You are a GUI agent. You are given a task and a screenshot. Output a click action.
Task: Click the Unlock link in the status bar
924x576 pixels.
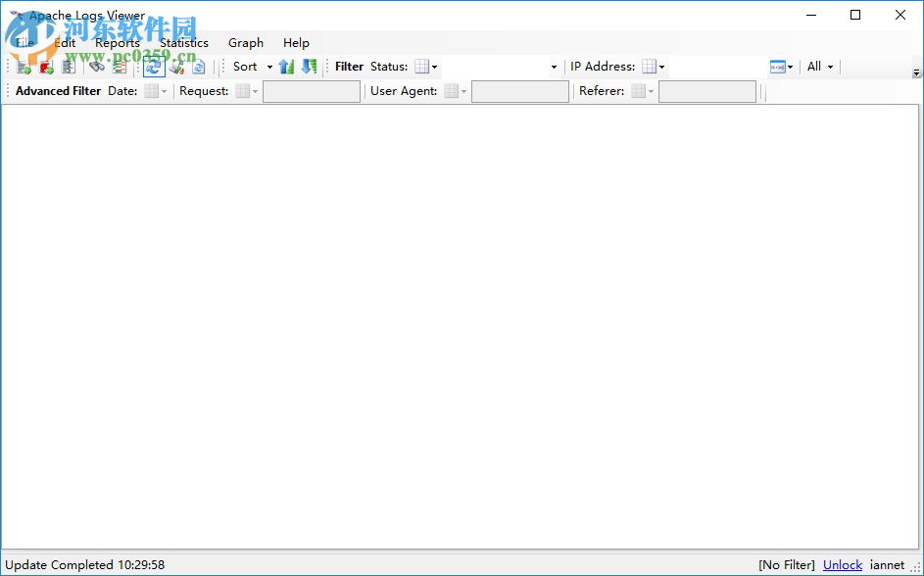pos(842,565)
